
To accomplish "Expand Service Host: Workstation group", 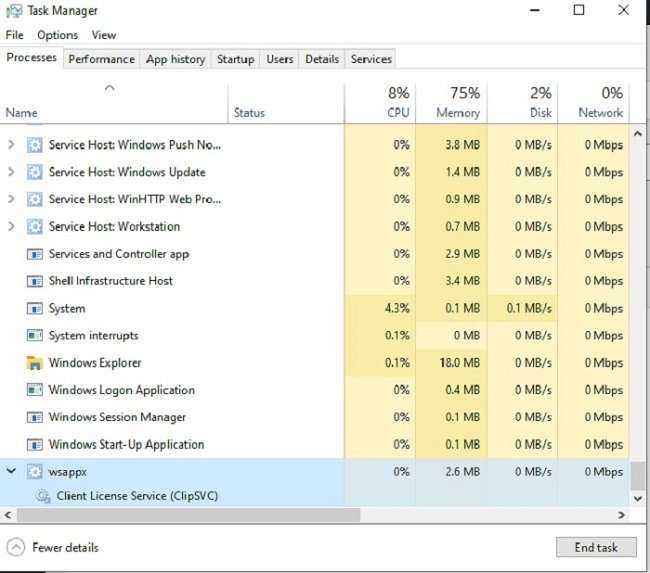I will point(11,226).
